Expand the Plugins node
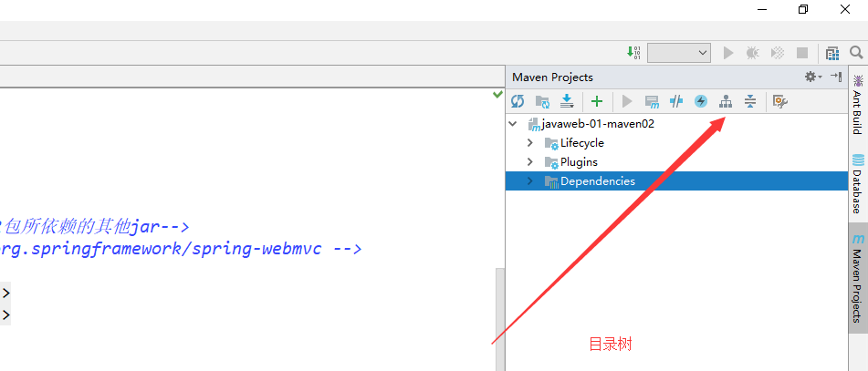The height and width of the screenshot is (371, 868). point(530,162)
